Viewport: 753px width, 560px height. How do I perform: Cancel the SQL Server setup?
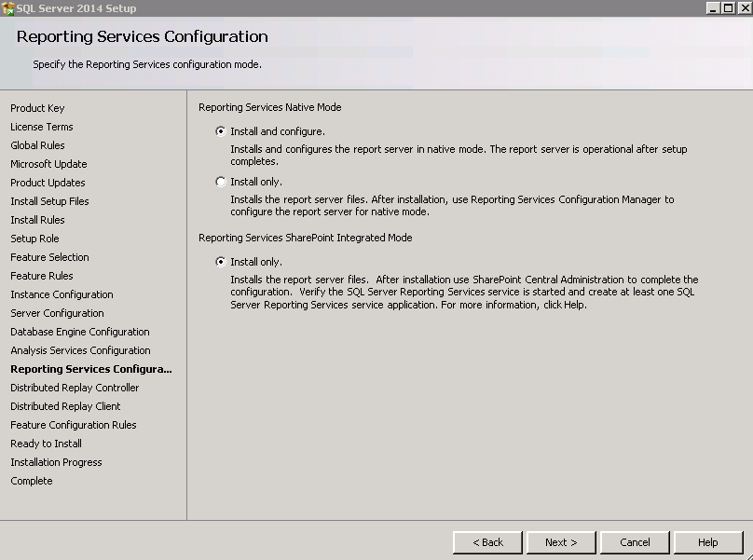(635, 542)
